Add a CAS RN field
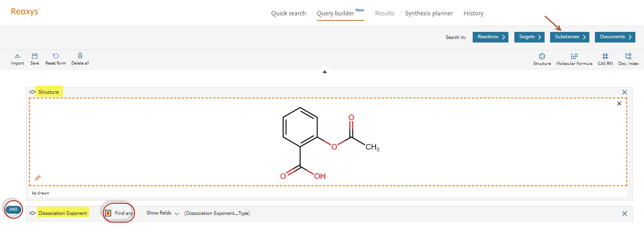The image size is (644, 233). (605, 56)
